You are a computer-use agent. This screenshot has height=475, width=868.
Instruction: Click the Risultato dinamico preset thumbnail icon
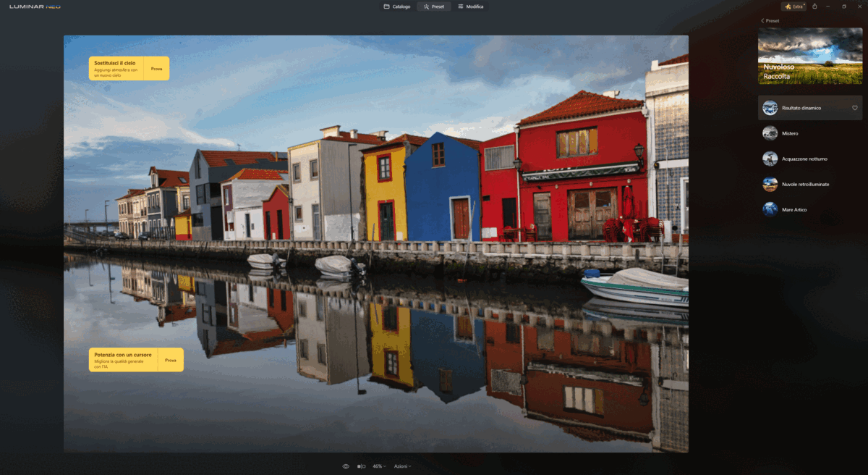click(770, 108)
